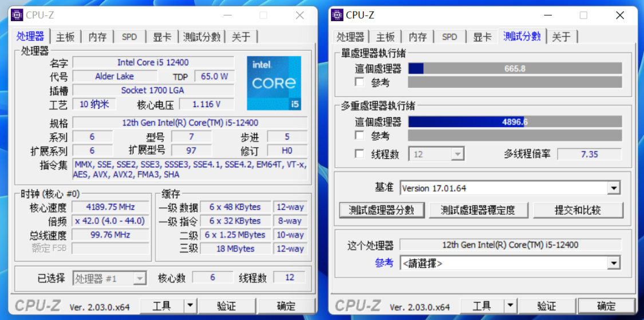Close the right CPU-Z window
This screenshot has width=644, height=320.
point(620,15)
